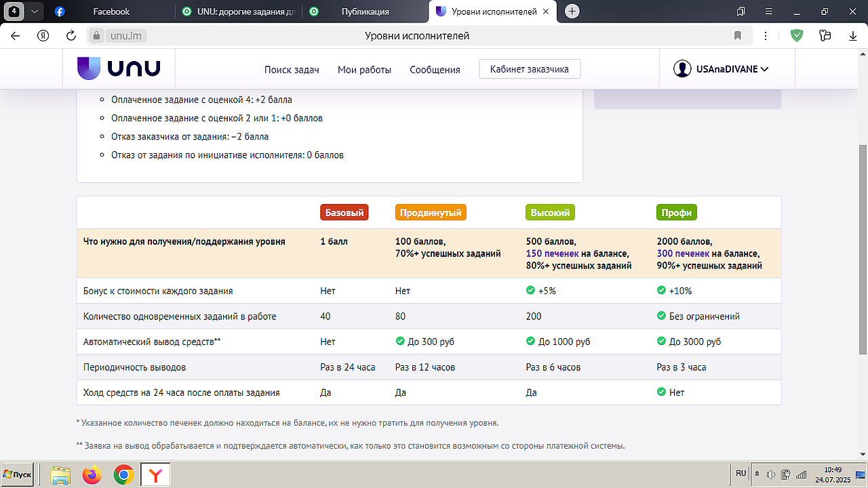The height and width of the screenshot is (488, 868).
Task: Click the Холд средств на 24 часа row label
Action: coord(182,392)
